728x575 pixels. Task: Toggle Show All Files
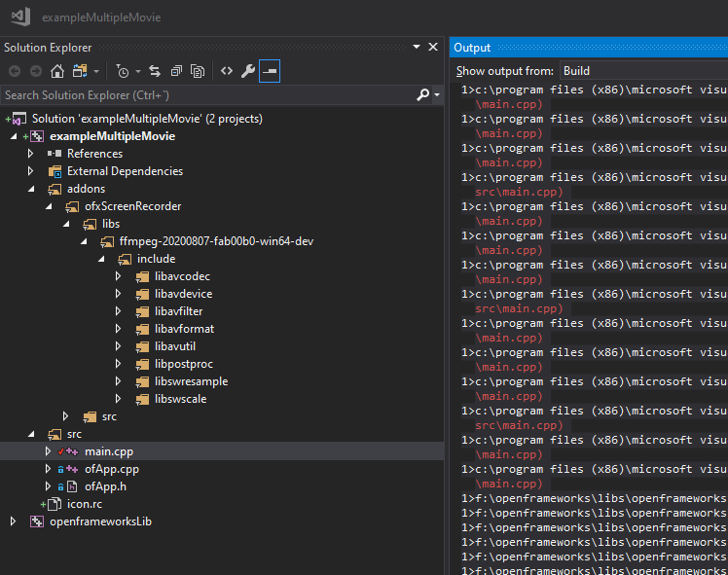pos(198,71)
